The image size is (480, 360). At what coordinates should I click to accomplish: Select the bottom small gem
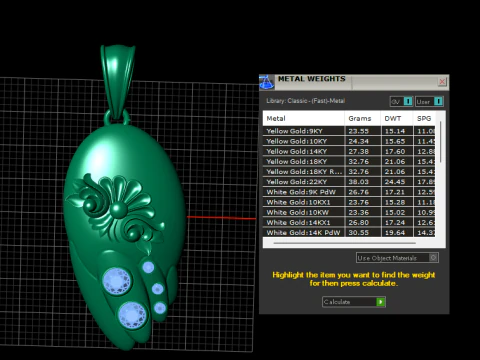pyautogui.click(x=160, y=308)
